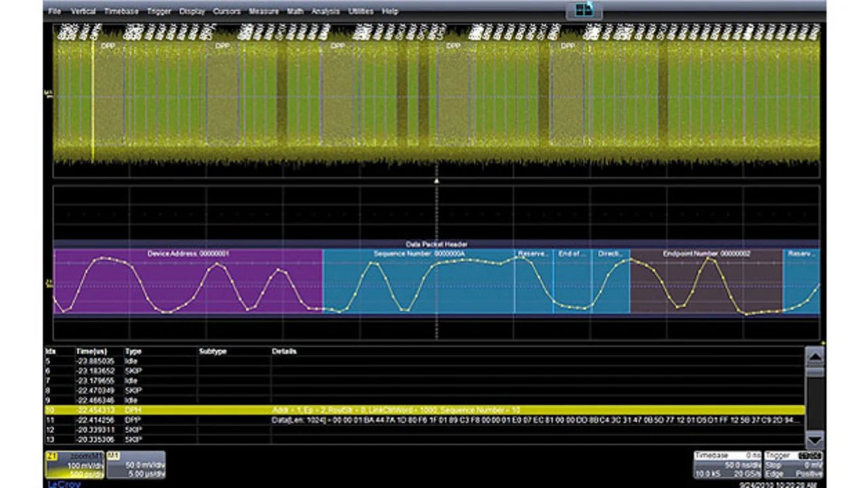Open the Z1 zoom trace descriptor box
The height and width of the screenshot is (488, 868).
(74, 465)
